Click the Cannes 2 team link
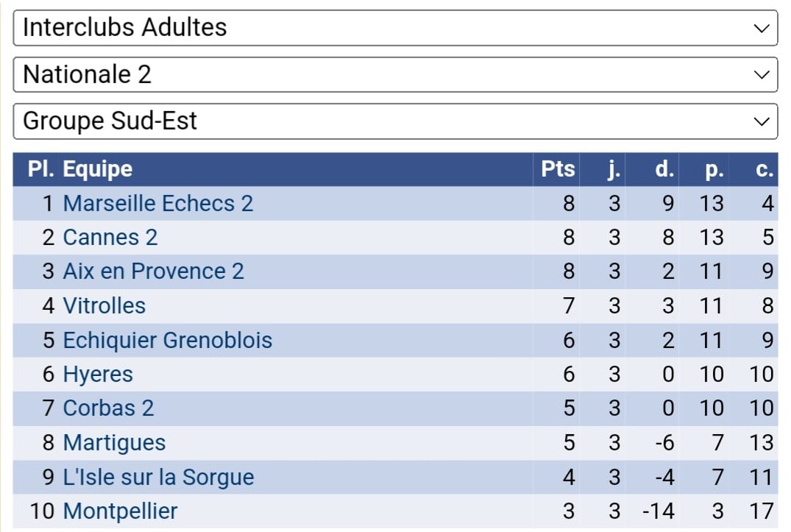 [x=110, y=238]
